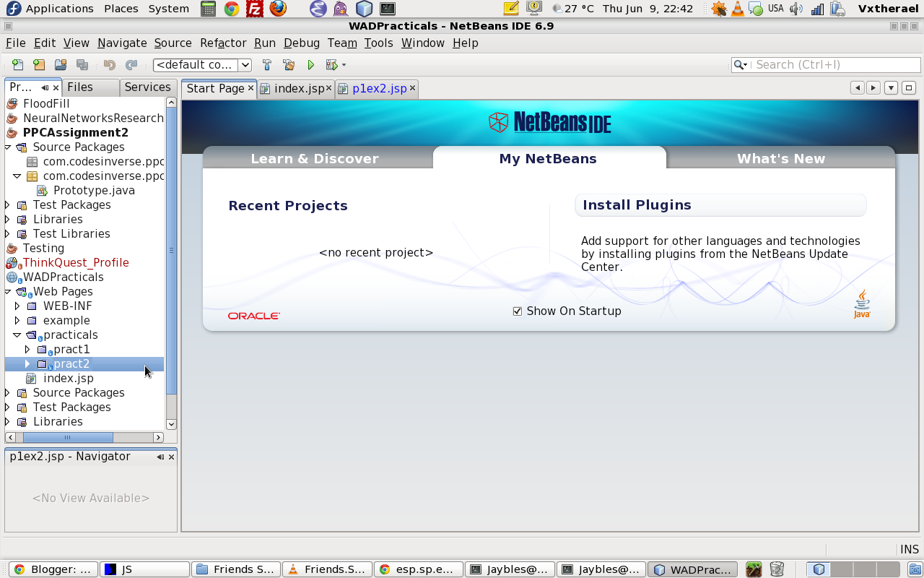The width and height of the screenshot is (924, 578).
Task: Click the Projects tree horizontal scrollbar
Action: point(68,437)
